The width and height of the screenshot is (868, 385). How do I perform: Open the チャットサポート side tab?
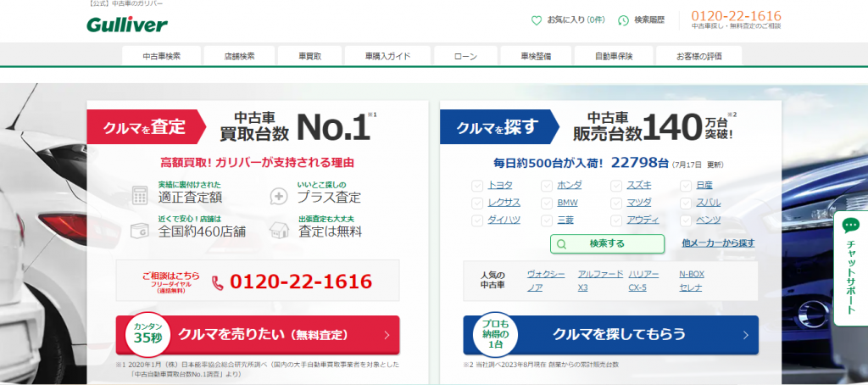(850, 269)
